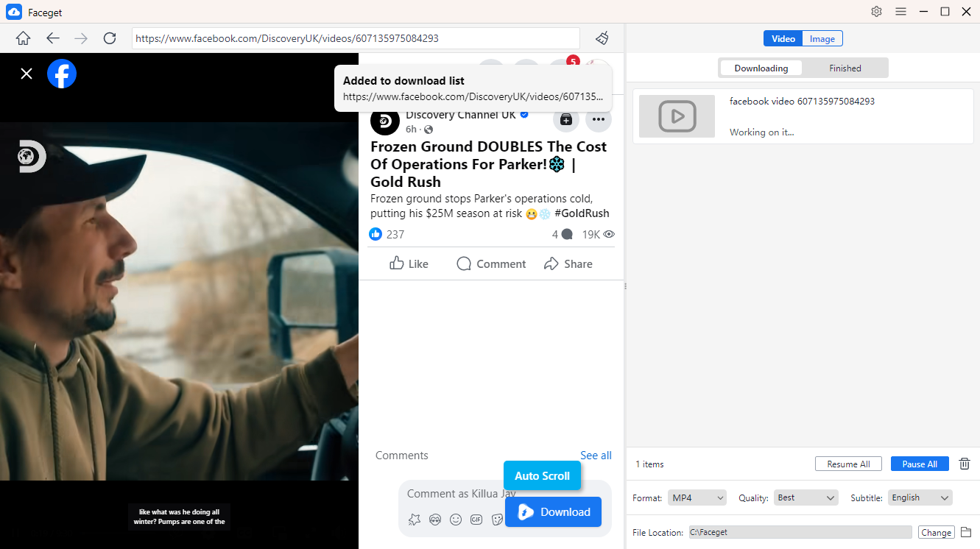Open the Quality Best dropdown
980x549 pixels.
(806, 498)
